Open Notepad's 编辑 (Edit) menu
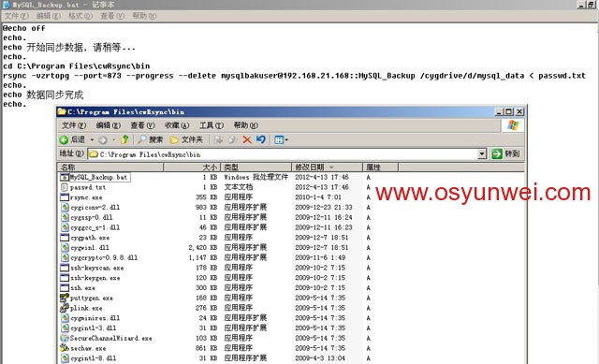Image resolution: width=599 pixels, height=364 pixels. (49, 16)
